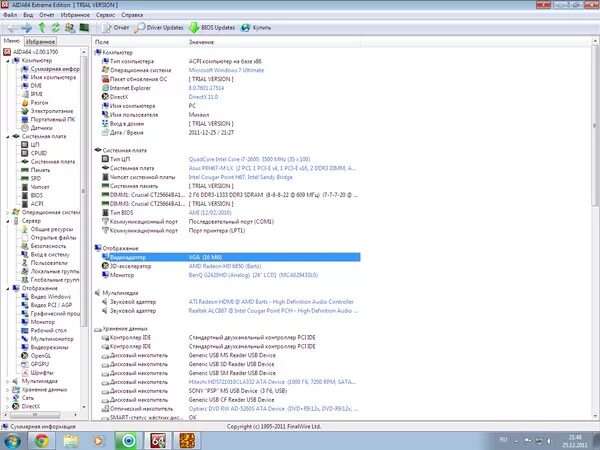Open Google Chrome from the taskbar

tap(42, 441)
